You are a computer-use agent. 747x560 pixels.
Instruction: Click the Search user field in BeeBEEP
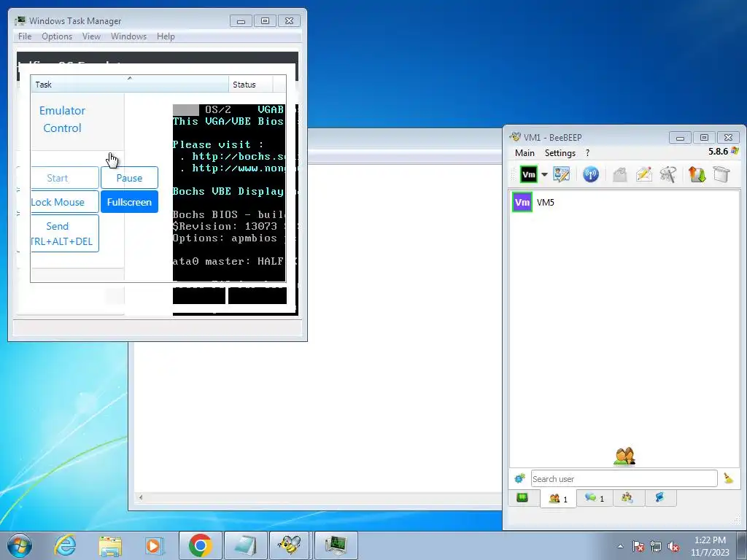(624, 478)
